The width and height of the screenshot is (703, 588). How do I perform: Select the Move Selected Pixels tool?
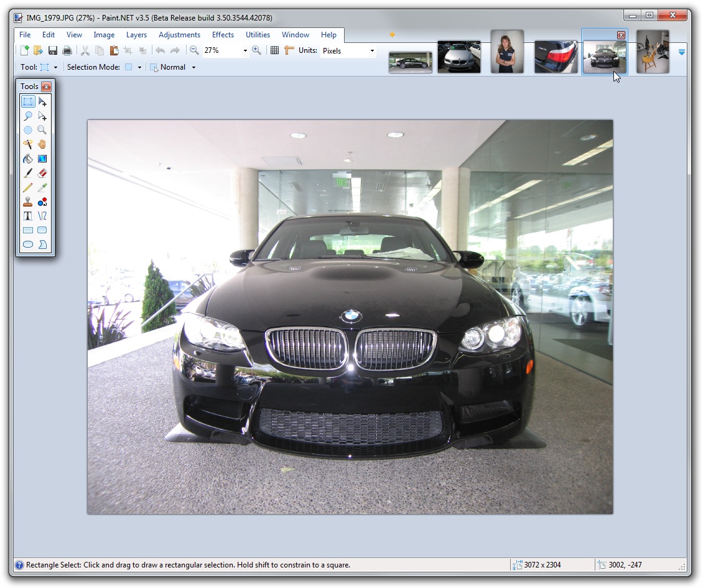click(42, 102)
